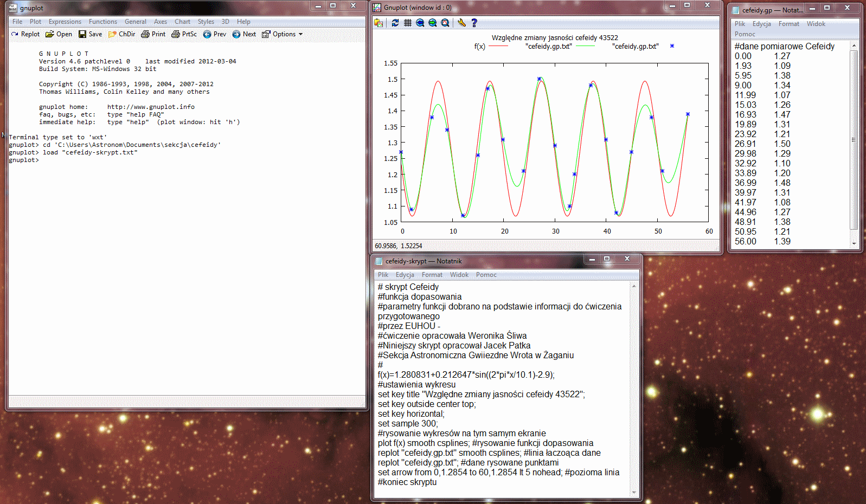
Task: Apply previous zoom settings icon
Action: click(420, 23)
